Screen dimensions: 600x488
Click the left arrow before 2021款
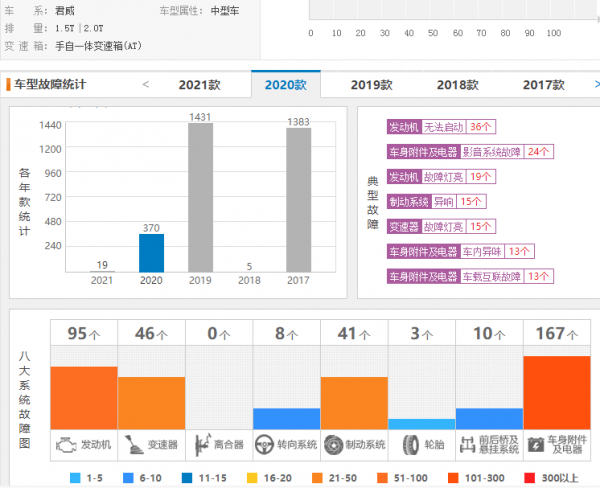pyautogui.click(x=146, y=85)
